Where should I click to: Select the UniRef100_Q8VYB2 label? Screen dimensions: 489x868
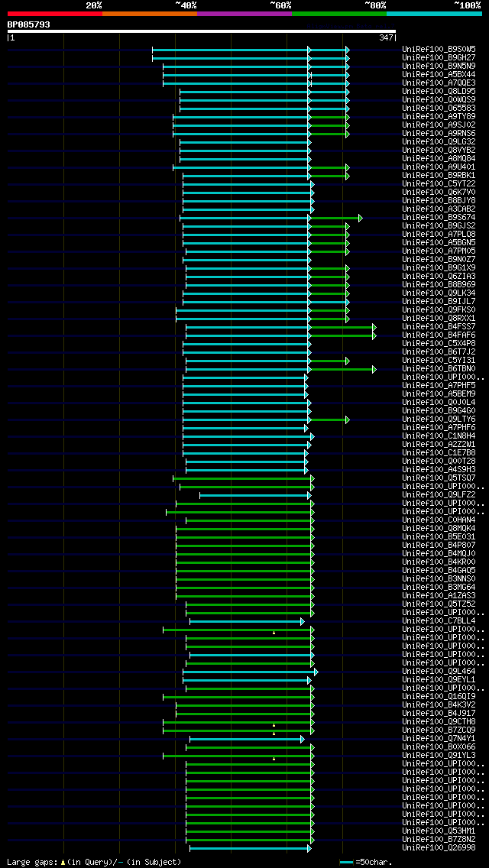coord(439,150)
